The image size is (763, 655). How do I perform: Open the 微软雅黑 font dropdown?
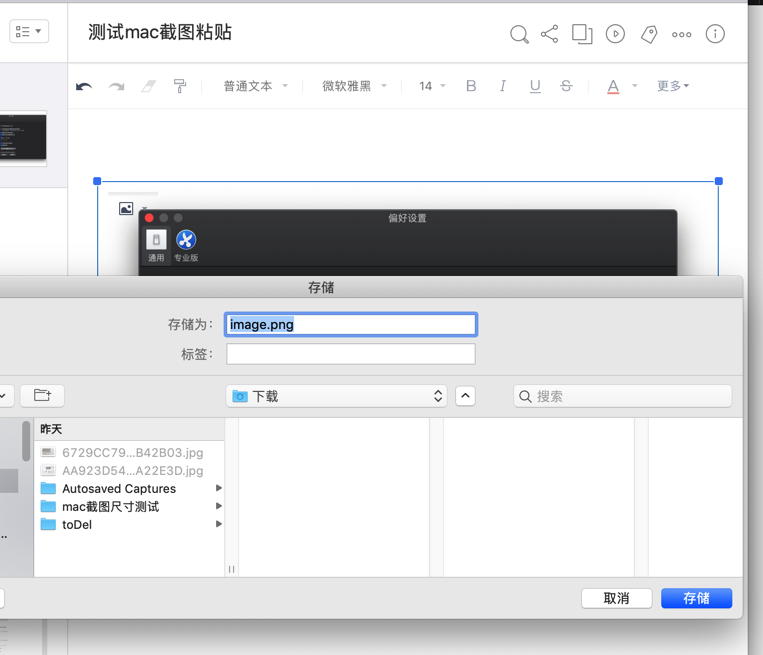pyautogui.click(x=354, y=86)
